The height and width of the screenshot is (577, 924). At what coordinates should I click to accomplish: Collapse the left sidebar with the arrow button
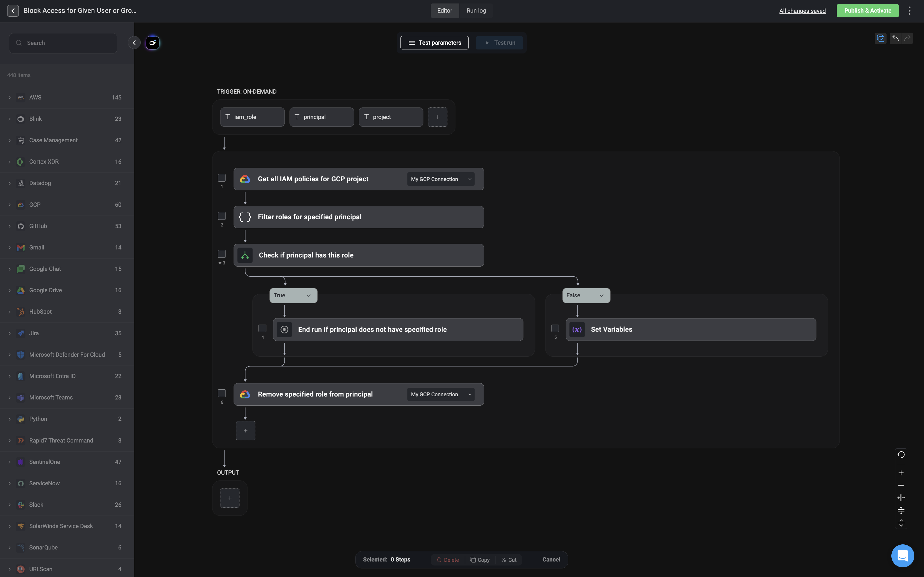coord(134,43)
